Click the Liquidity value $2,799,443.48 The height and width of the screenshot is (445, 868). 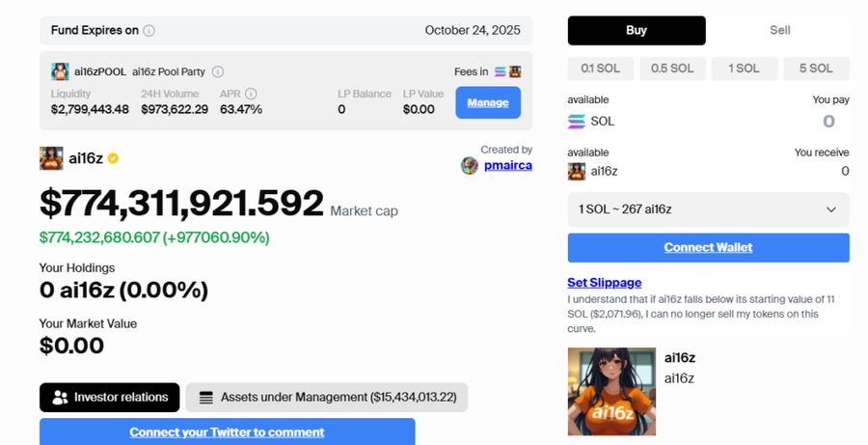(x=90, y=110)
